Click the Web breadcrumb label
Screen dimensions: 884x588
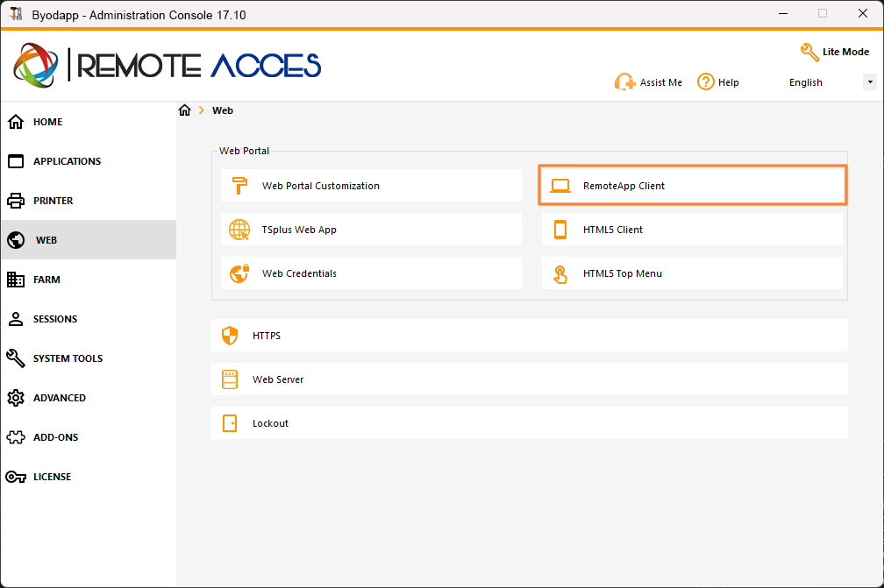(x=223, y=110)
